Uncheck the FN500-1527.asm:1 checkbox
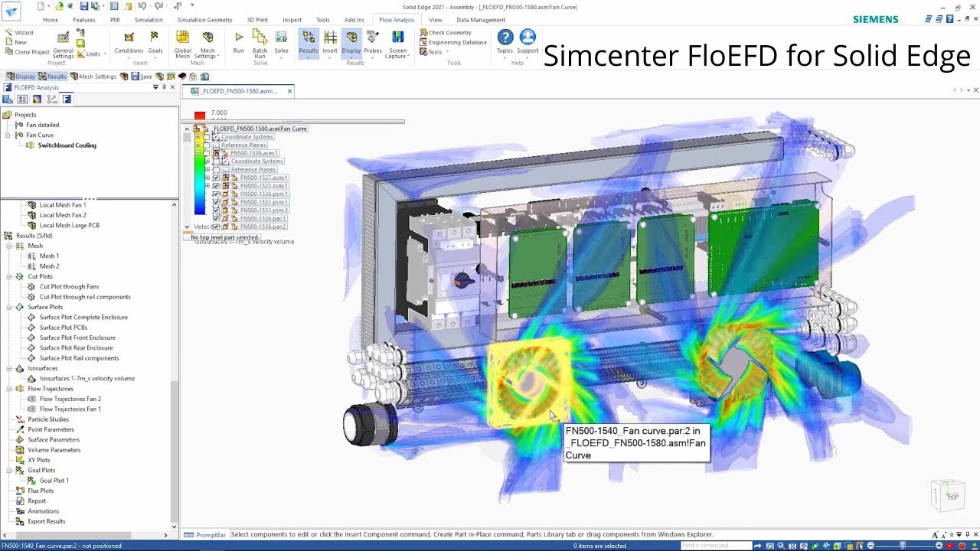This screenshot has height=551, width=980. coord(216,178)
